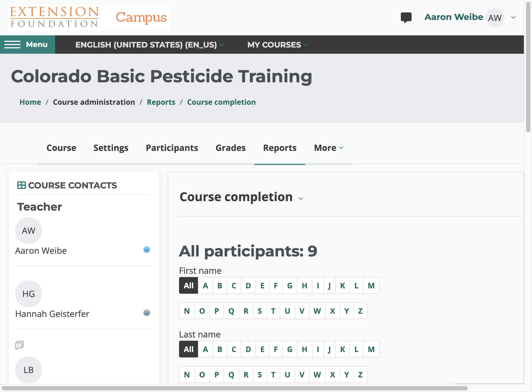Click Course administration breadcrumb text

tap(94, 102)
